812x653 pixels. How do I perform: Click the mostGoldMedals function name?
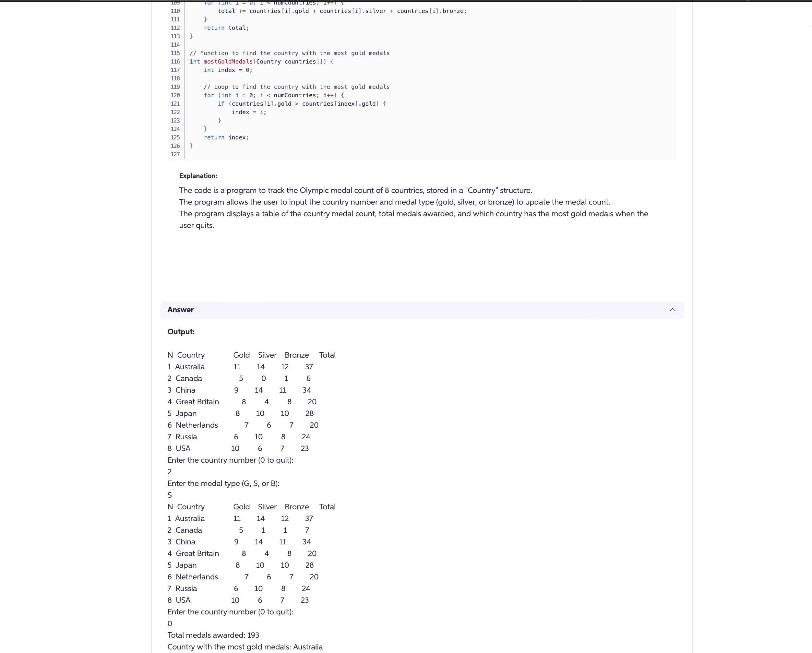point(228,61)
